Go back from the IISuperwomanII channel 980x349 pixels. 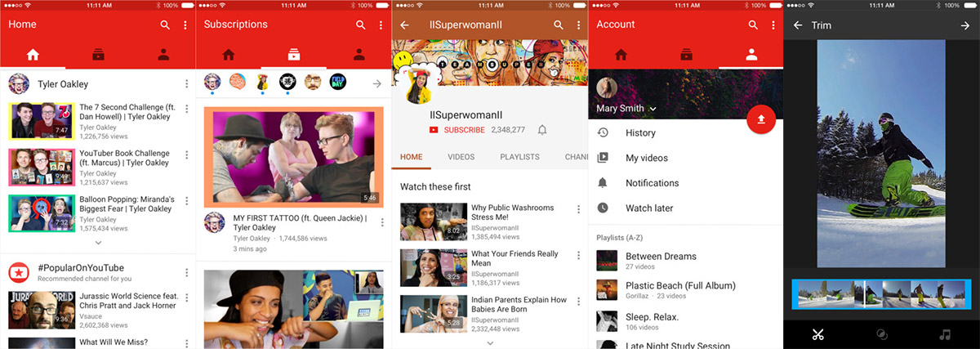tap(404, 25)
